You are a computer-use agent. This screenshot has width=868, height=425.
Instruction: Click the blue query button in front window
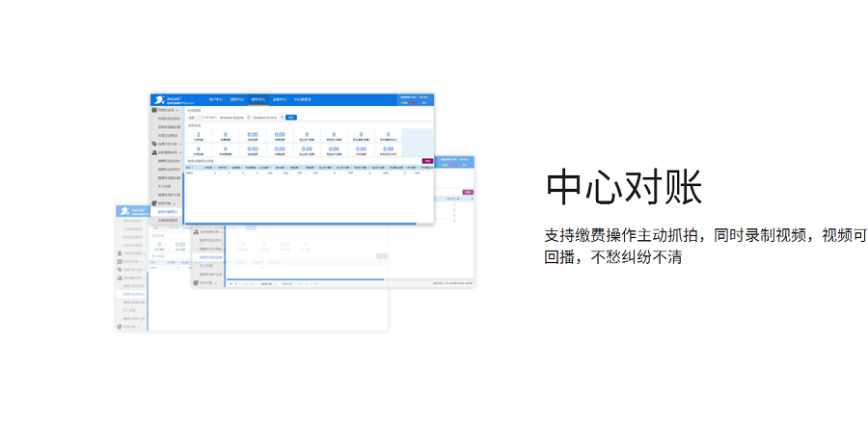click(x=291, y=118)
